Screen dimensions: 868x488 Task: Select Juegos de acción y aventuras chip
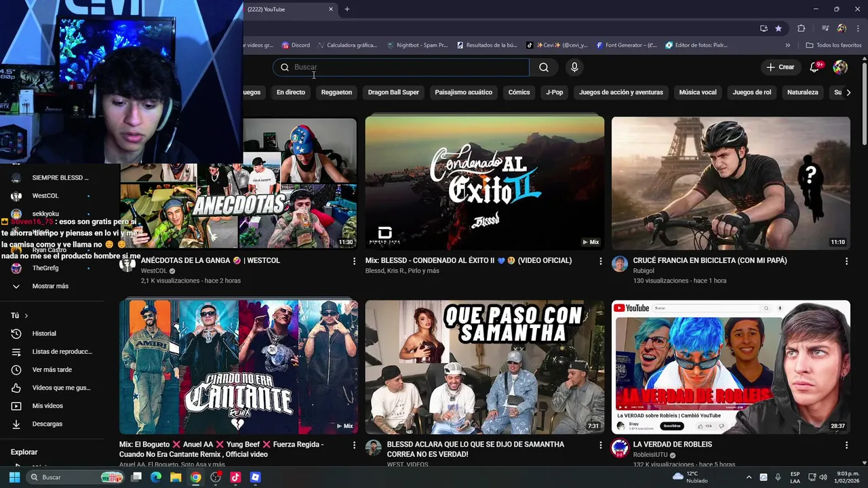621,92
